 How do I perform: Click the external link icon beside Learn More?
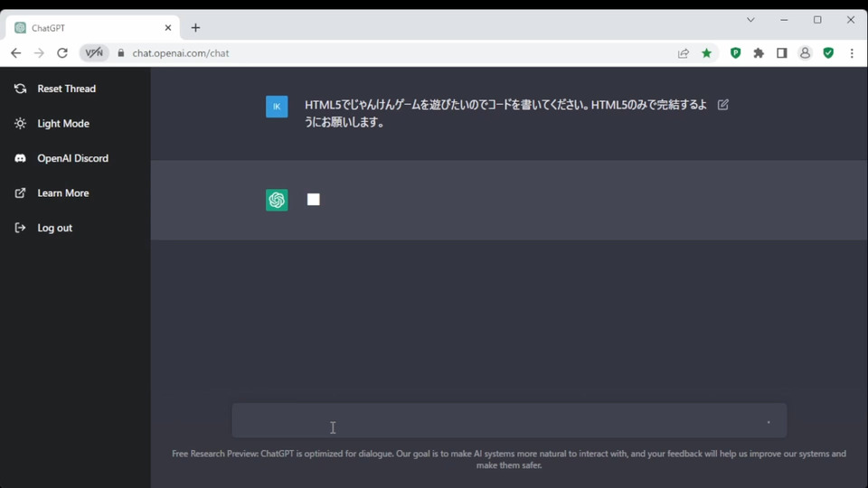click(20, 193)
